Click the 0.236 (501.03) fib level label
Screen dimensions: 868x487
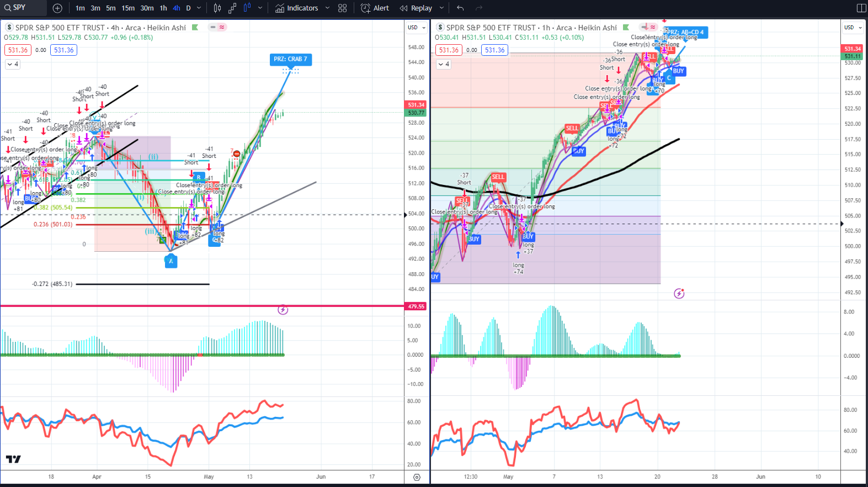tap(53, 225)
